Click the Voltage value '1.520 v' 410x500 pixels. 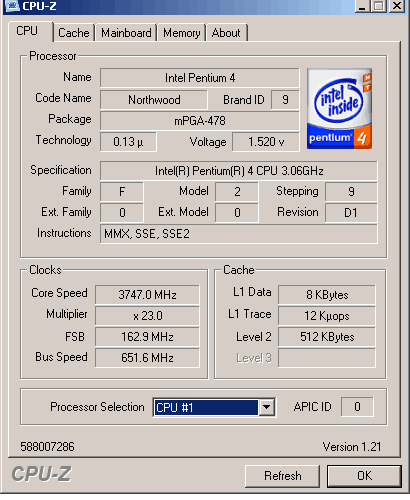266,142
